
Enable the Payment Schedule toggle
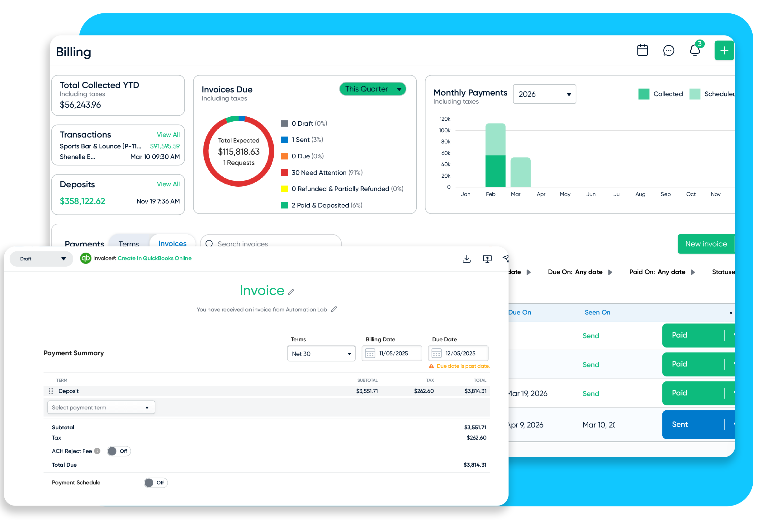(x=155, y=482)
